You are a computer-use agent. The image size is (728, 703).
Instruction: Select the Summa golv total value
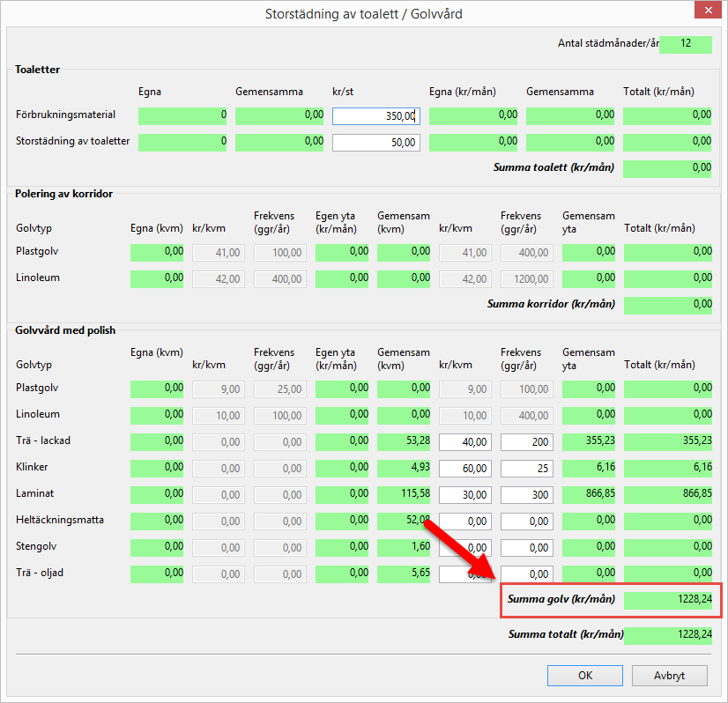[x=667, y=601]
